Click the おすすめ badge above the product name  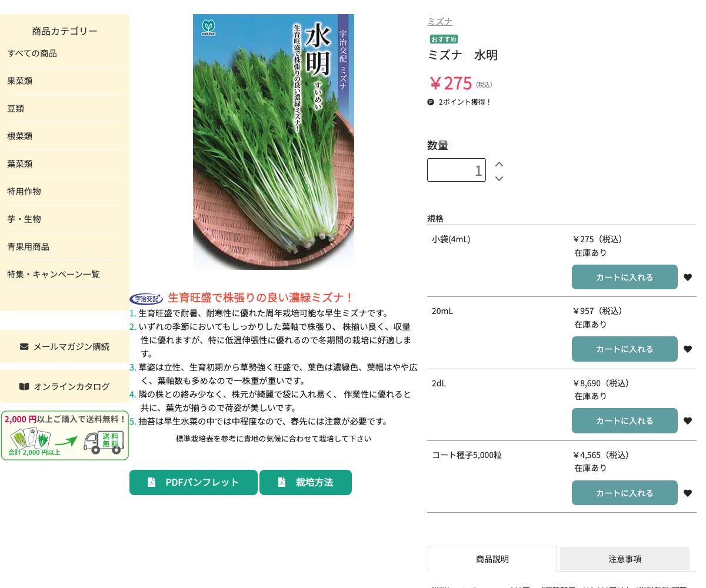coord(444,39)
